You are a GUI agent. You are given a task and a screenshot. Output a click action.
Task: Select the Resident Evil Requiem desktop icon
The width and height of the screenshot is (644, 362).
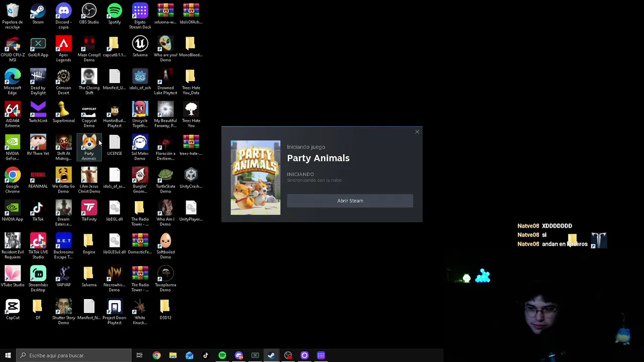[13, 246]
